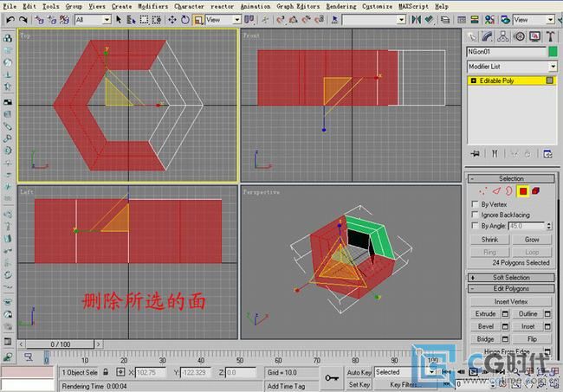
Task: Open the Graph Editors menu
Action: pos(298,6)
